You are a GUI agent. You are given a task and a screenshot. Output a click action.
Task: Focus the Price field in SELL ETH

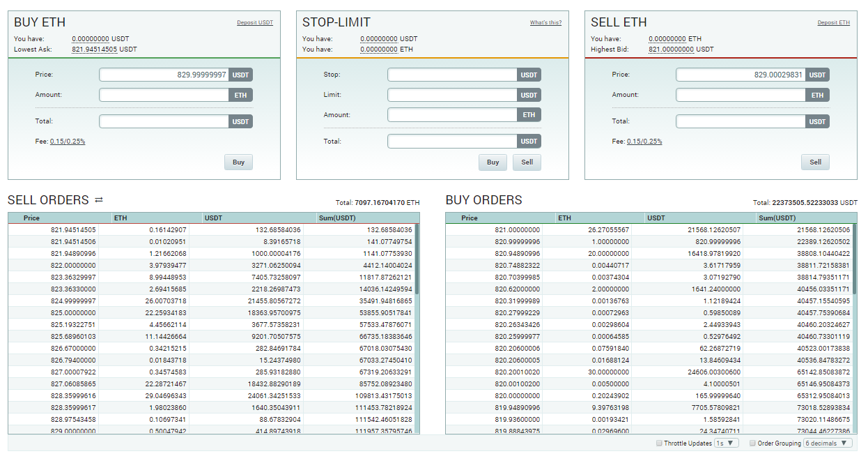[x=741, y=75]
